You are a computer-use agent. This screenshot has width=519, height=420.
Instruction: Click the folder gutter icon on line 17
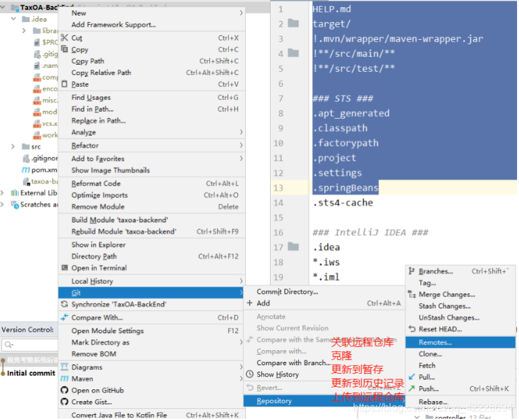coord(293,247)
